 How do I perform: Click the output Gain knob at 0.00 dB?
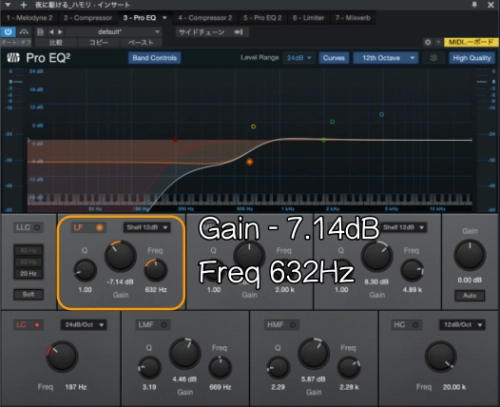pos(470,256)
